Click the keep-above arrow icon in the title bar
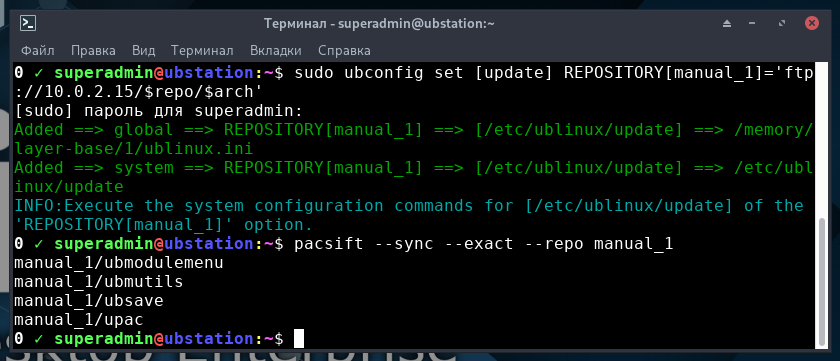 coord(726,24)
